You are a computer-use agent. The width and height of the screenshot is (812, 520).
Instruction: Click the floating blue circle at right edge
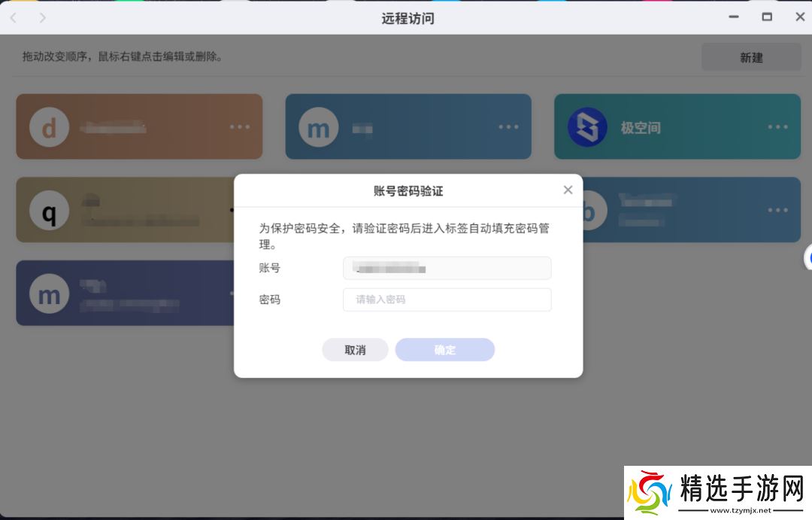809,258
